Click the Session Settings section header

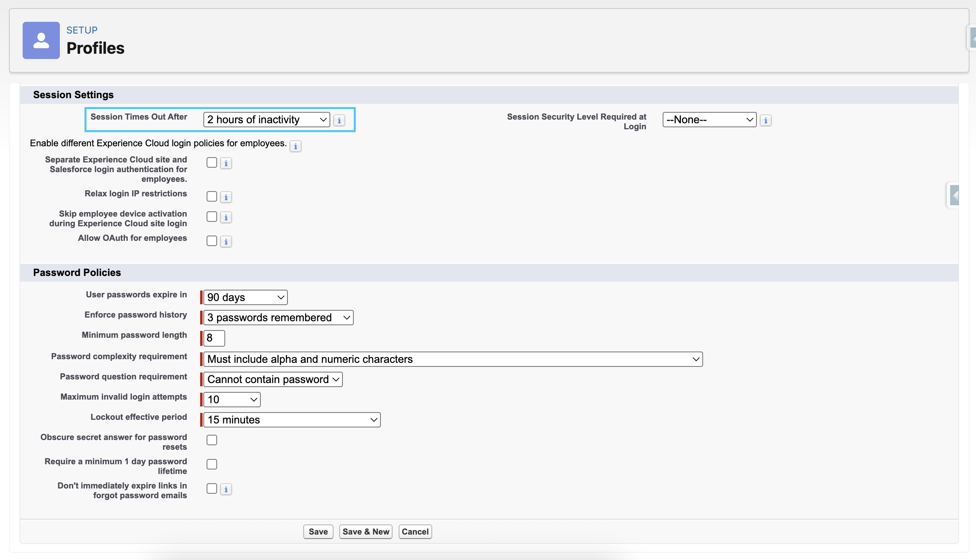[73, 95]
